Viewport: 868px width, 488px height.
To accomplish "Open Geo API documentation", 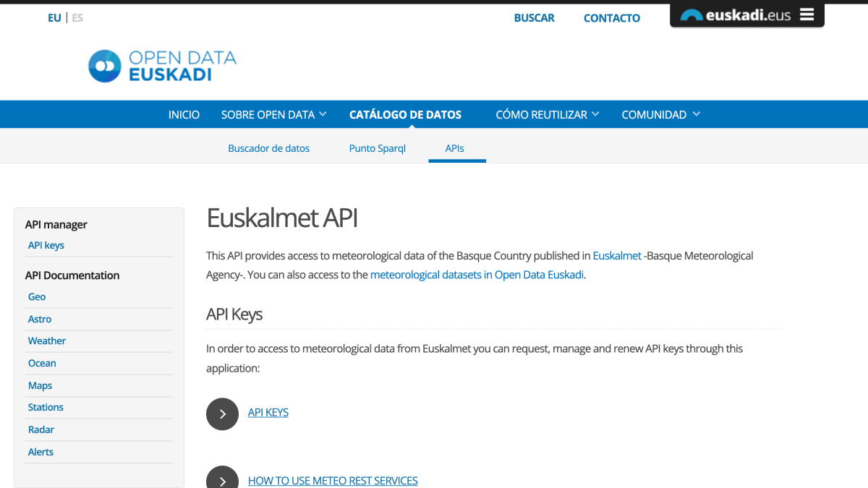I will pos(37,296).
